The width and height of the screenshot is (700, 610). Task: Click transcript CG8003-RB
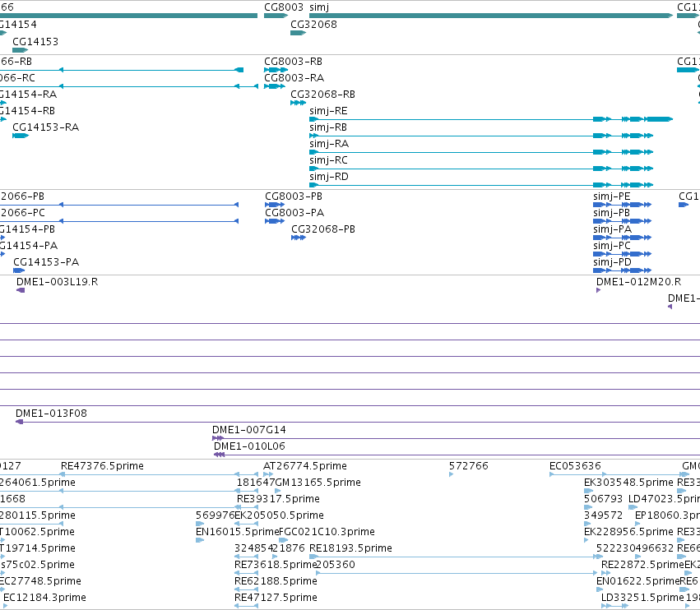click(x=276, y=70)
